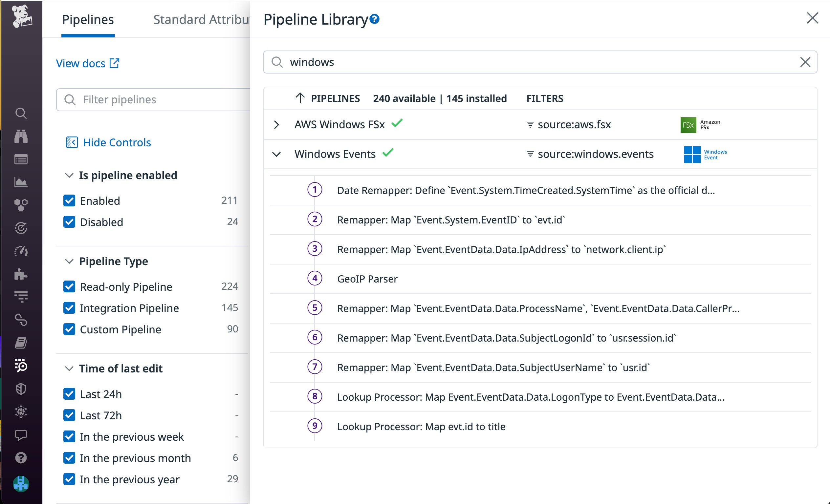This screenshot has width=830, height=504.
Task: Open the APM gauge icon
Action: (21, 251)
